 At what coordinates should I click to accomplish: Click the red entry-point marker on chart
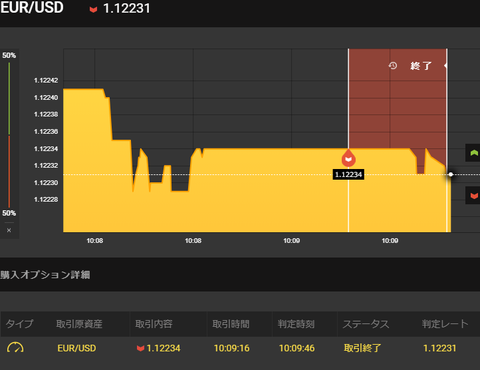click(x=348, y=158)
